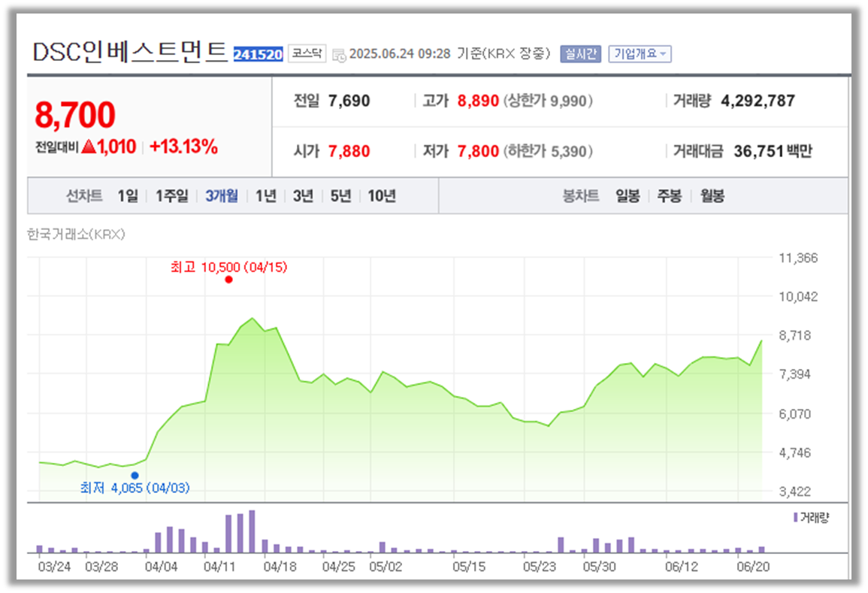Click the 03/24 date axis label
Screen dimensions: 868x593
tap(54, 567)
